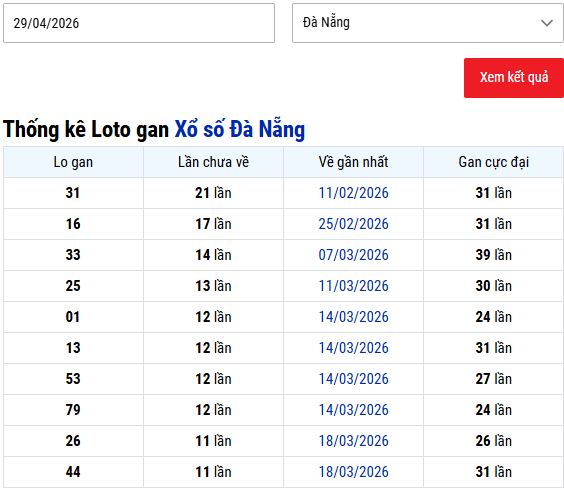The width and height of the screenshot is (564, 494).
Task: Open 18/03/2026 link in row 26
Action: coord(354,441)
